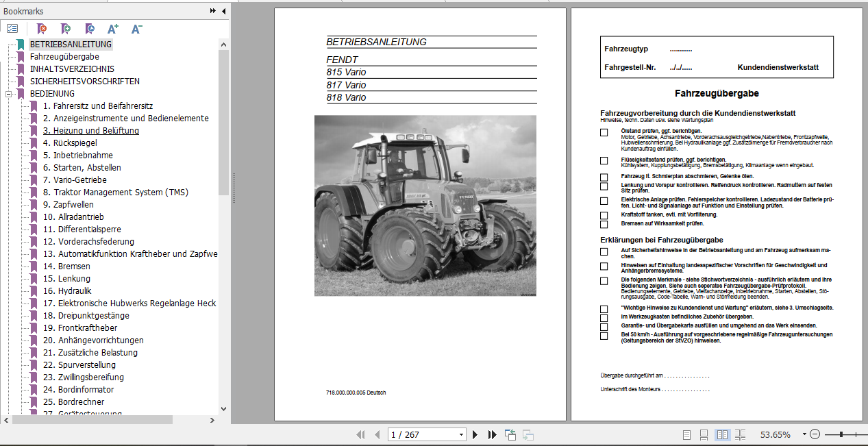
Task: Go to the next page
Action: [475, 434]
